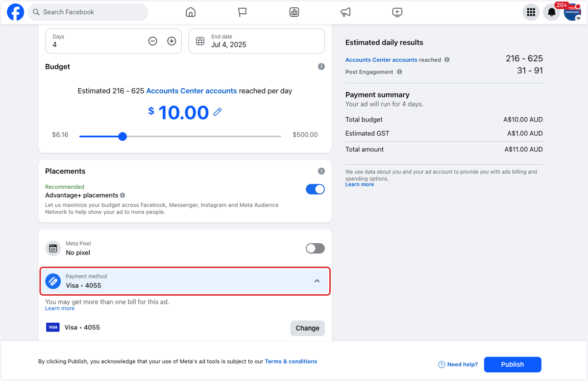The height and width of the screenshot is (381, 588).
Task: Open the Pages flag icon
Action: (243, 12)
